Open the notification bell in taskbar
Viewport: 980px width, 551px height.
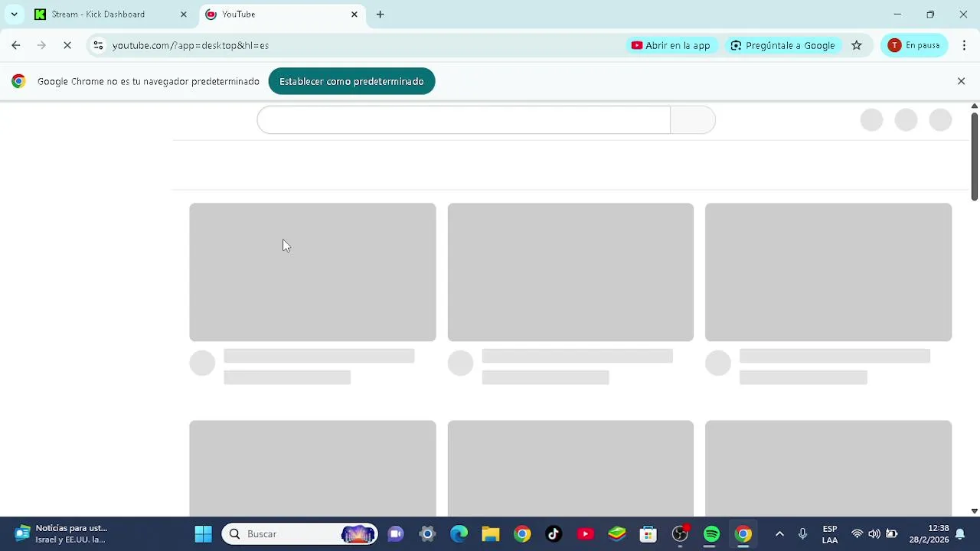point(960,534)
